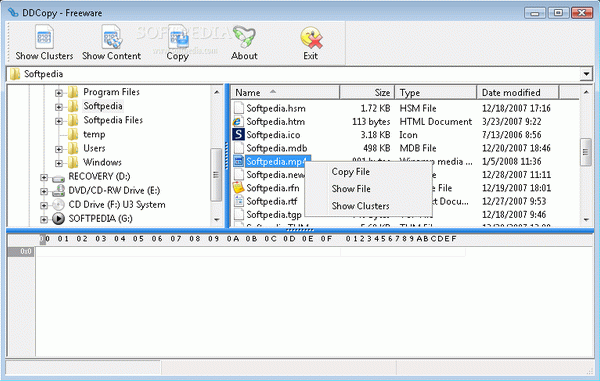600x381 pixels.
Task: Expand the DVD/CD-RW Drive (E:) node
Action: (44, 191)
